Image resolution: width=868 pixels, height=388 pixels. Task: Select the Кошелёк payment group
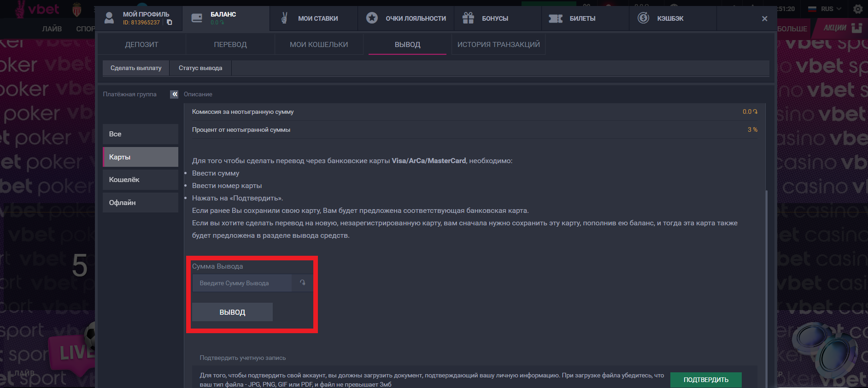coord(141,180)
